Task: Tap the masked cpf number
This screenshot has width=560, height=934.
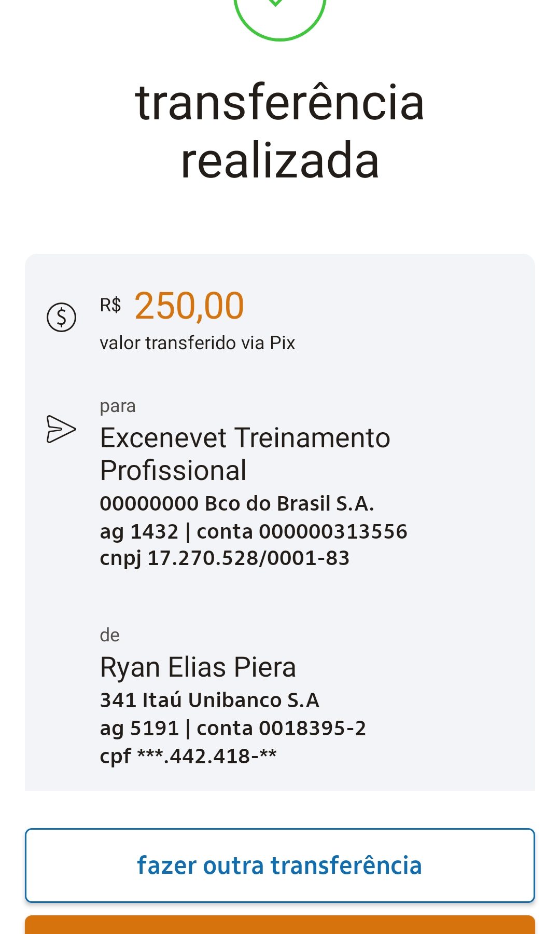Action: pyautogui.click(x=188, y=756)
